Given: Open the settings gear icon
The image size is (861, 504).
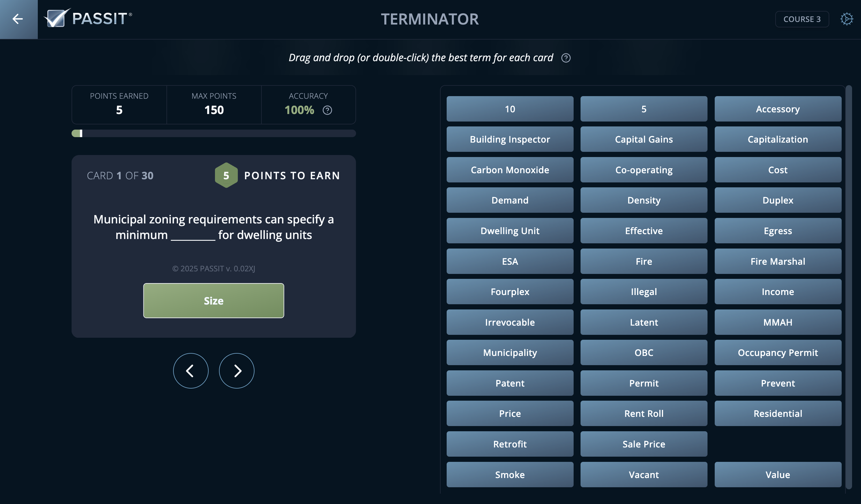Looking at the screenshot, I should (846, 19).
